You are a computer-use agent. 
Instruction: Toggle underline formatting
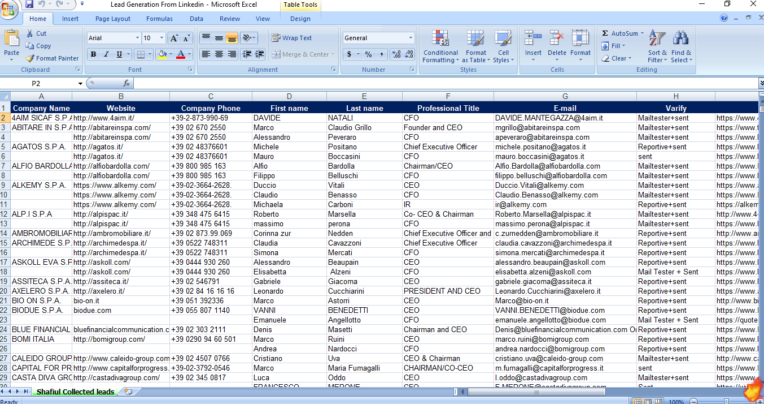(x=118, y=55)
